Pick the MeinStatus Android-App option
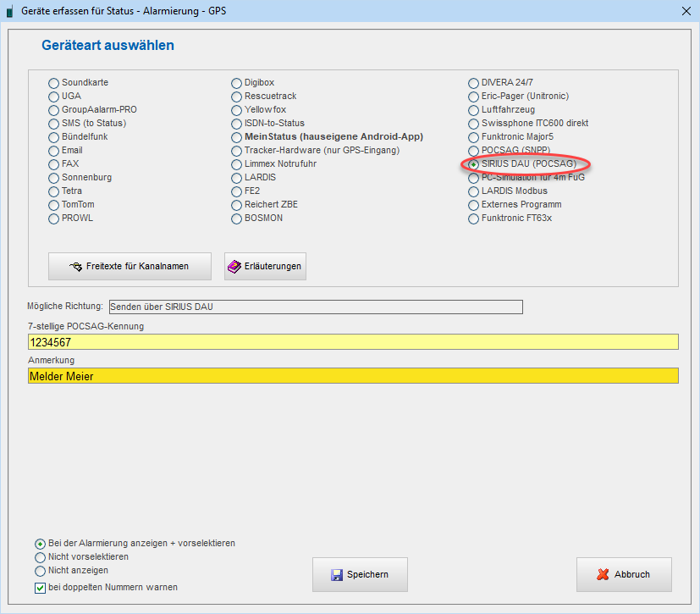Screen dimensions: 700x614 click(x=237, y=137)
